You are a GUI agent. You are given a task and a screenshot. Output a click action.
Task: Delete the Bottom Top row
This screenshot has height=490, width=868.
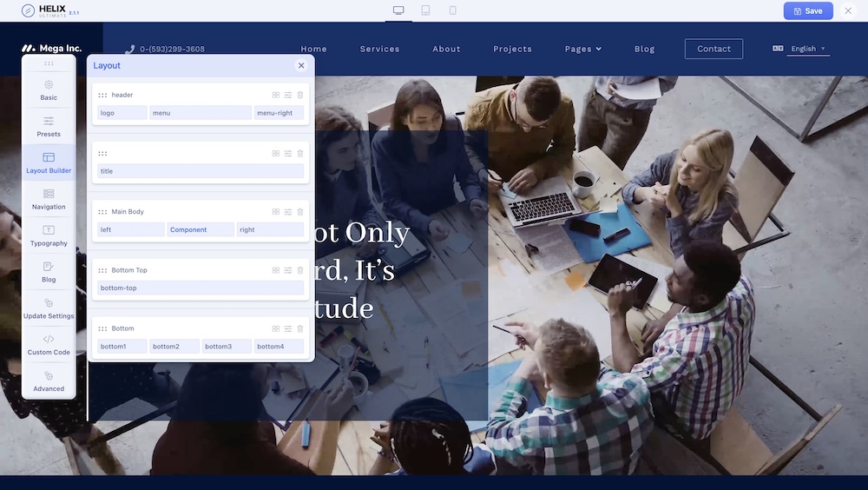[300, 270]
